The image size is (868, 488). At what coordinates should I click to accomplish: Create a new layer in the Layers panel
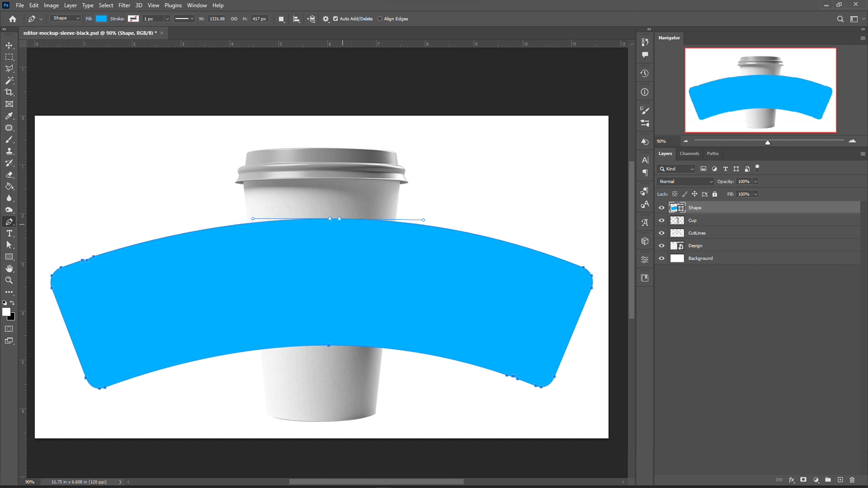coord(840,480)
